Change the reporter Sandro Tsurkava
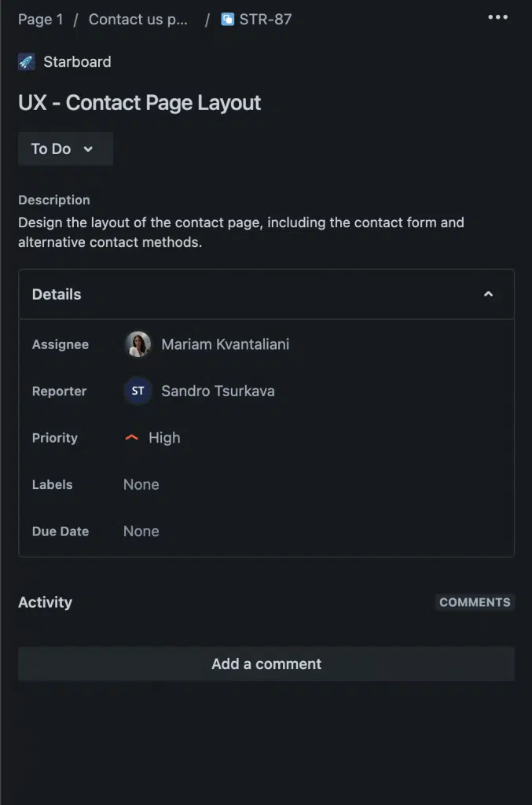The image size is (532, 805). pyautogui.click(x=218, y=391)
